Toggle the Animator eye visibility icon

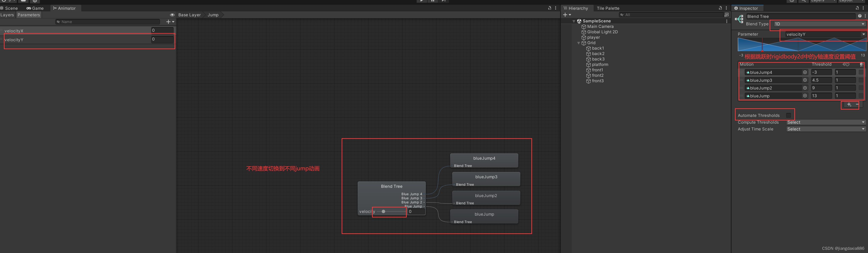click(x=172, y=15)
